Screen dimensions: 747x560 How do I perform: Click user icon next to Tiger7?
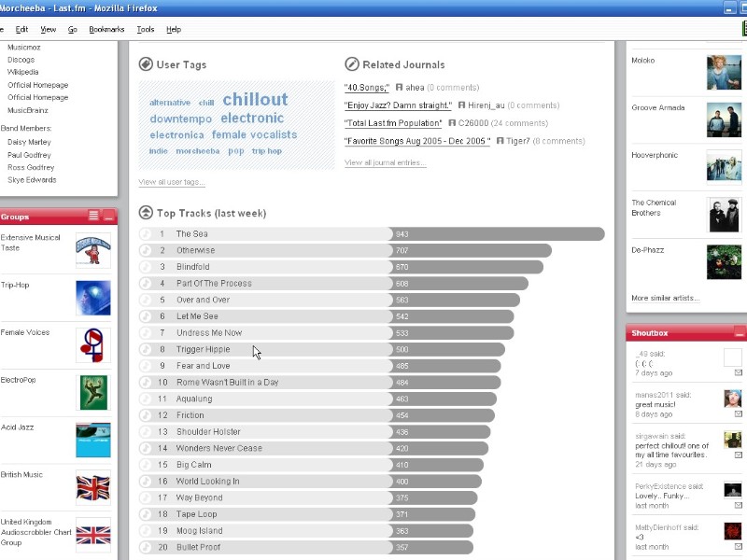pyautogui.click(x=500, y=141)
